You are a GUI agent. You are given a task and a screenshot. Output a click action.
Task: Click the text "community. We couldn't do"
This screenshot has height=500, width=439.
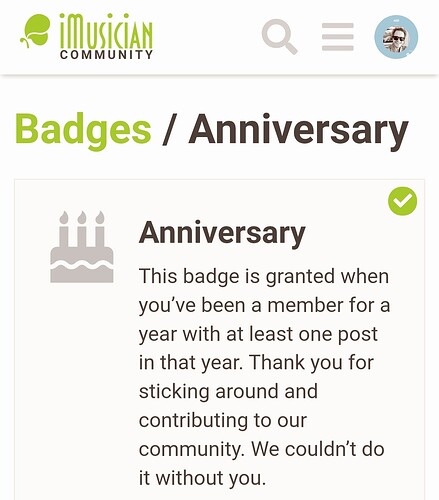262,449
